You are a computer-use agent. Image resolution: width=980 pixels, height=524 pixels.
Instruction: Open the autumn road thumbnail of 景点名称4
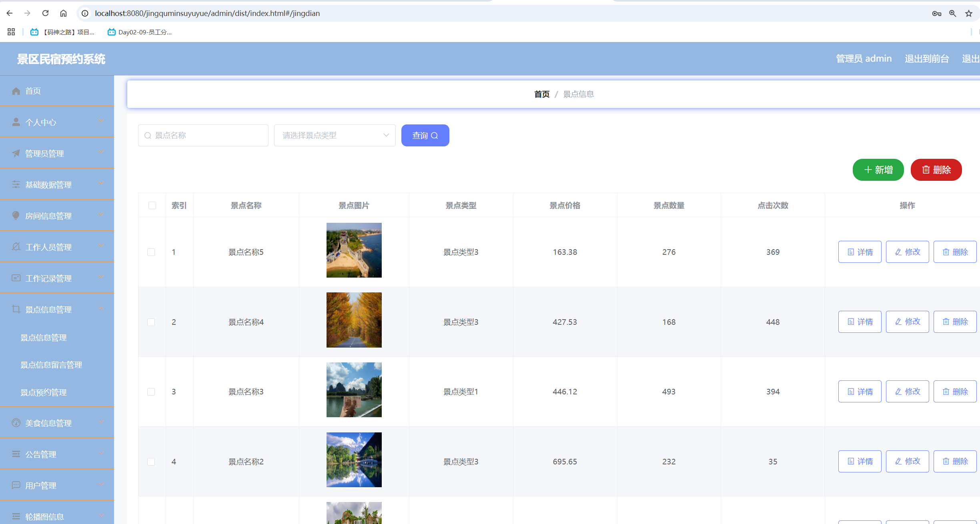click(x=354, y=320)
